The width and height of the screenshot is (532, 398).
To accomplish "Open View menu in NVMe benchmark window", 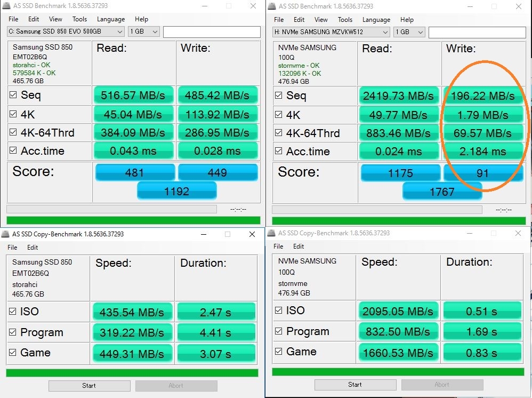I will pos(321,20).
